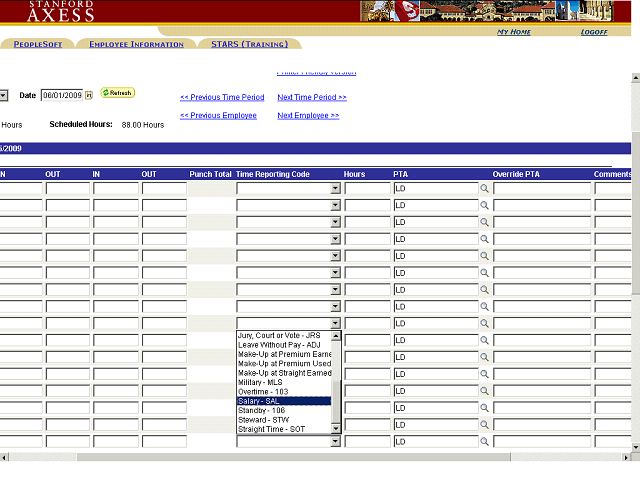Click the Date input field
Viewport: 640px width, 480px height.
[61, 95]
